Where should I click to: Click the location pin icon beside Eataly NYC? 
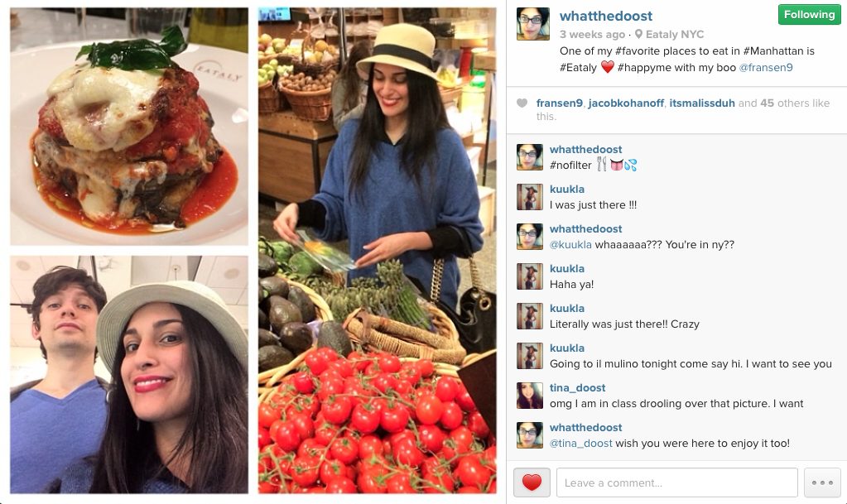[x=638, y=34]
